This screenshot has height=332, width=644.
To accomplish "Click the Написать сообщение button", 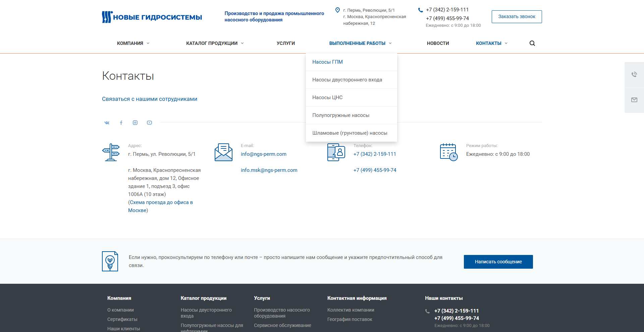I will (x=498, y=262).
